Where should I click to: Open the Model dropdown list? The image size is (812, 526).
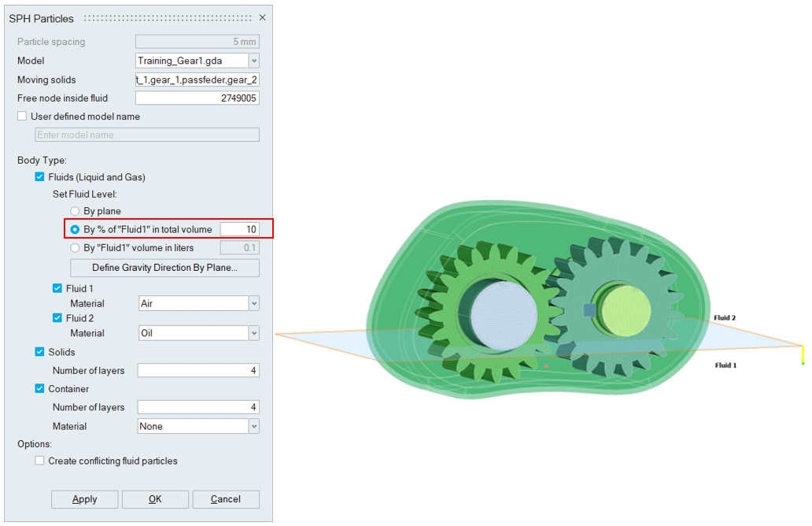click(253, 61)
